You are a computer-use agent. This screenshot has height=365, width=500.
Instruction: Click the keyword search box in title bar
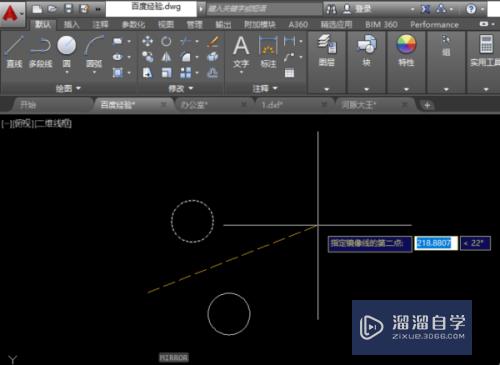(x=264, y=9)
